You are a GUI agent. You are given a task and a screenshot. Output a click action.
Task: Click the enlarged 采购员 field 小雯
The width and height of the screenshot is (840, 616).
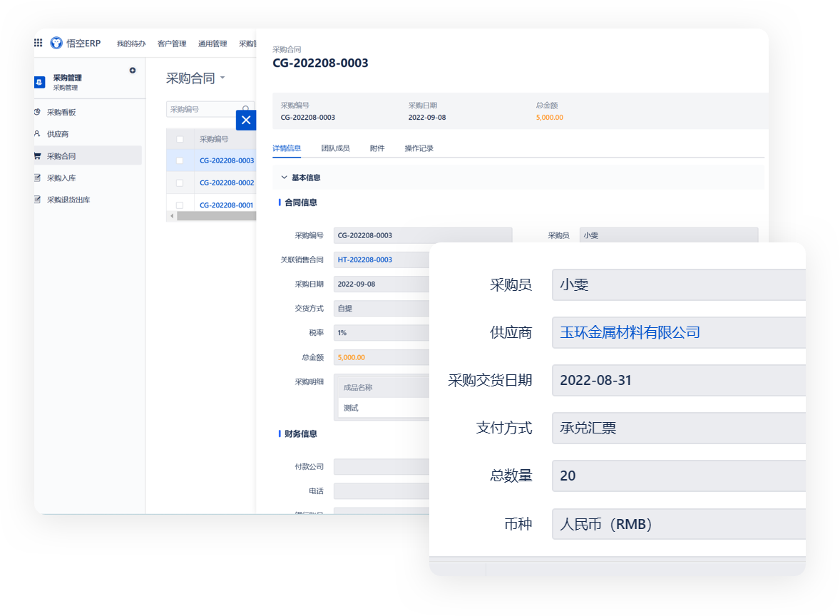point(679,285)
